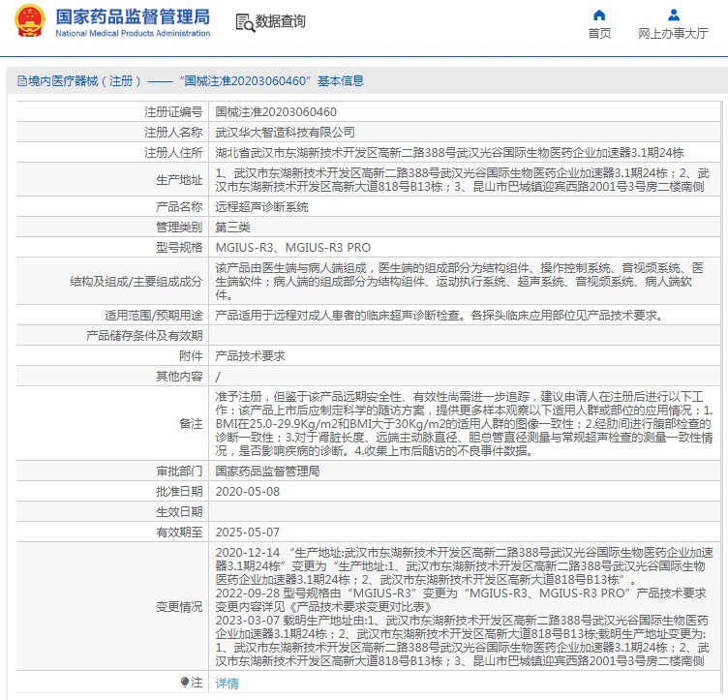Click the 注册证编号 row label
The height and width of the screenshot is (700, 728).
coord(173,112)
